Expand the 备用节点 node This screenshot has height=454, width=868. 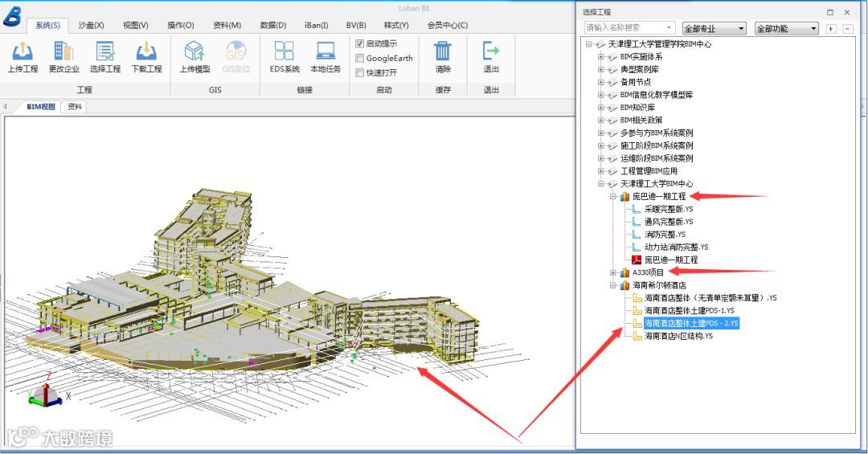(600, 83)
